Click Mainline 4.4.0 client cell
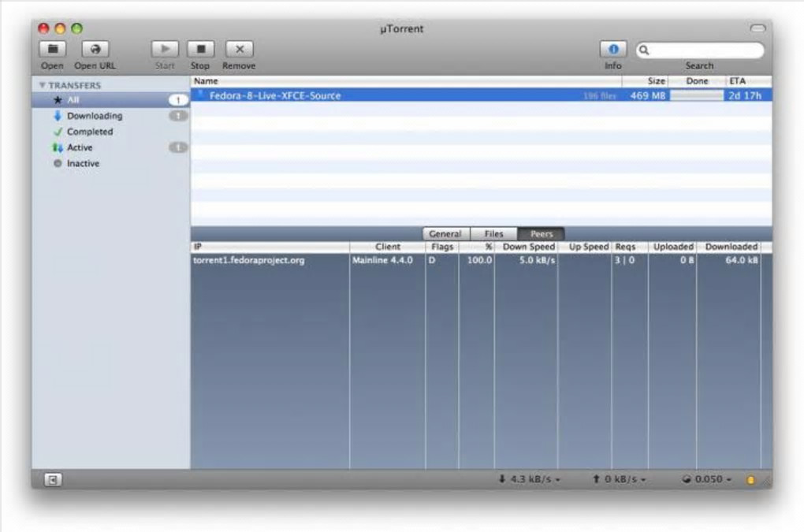Image resolution: width=804 pixels, height=532 pixels. 382,260
